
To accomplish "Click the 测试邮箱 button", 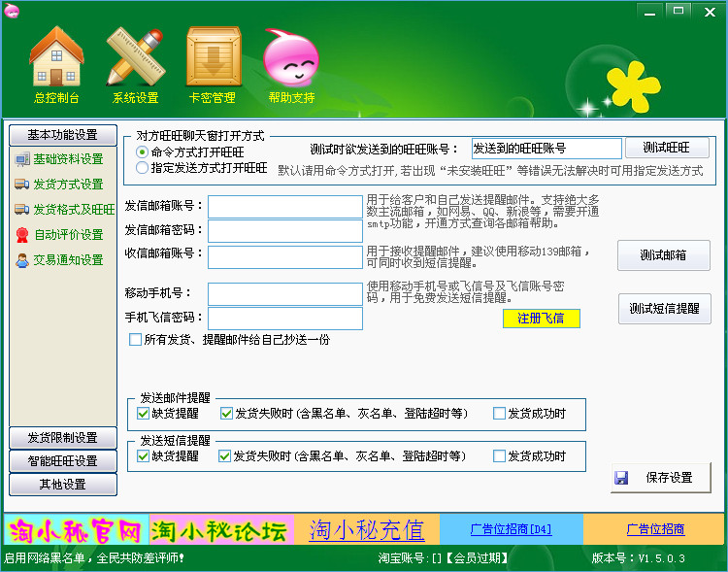I will [x=664, y=255].
